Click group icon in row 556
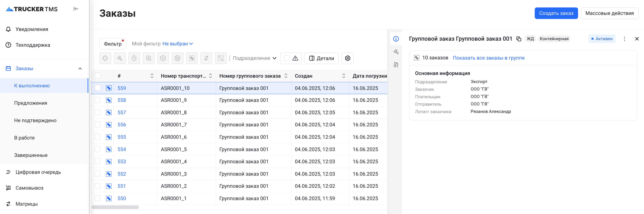This screenshot has width=644, height=214. [x=109, y=125]
